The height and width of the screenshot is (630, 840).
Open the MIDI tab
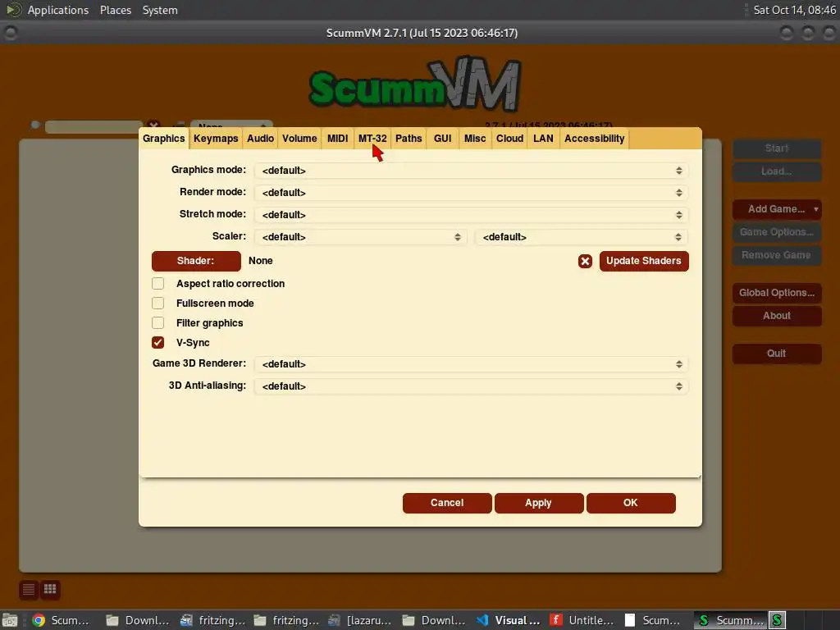pos(337,139)
